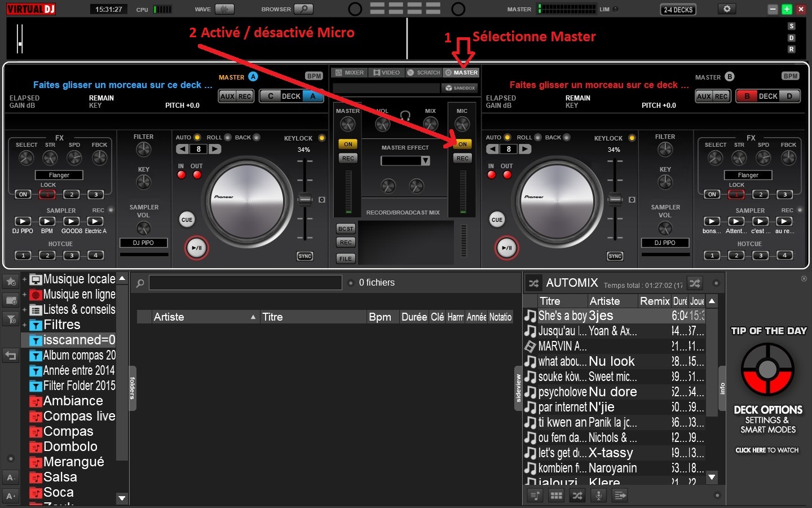Decrease browser font size with A- icon

coord(11,478)
